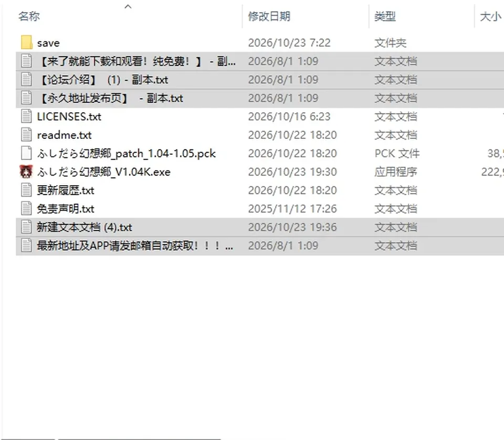
Task: Click the date 2026/10/23 19:30
Action: point(292,172)
